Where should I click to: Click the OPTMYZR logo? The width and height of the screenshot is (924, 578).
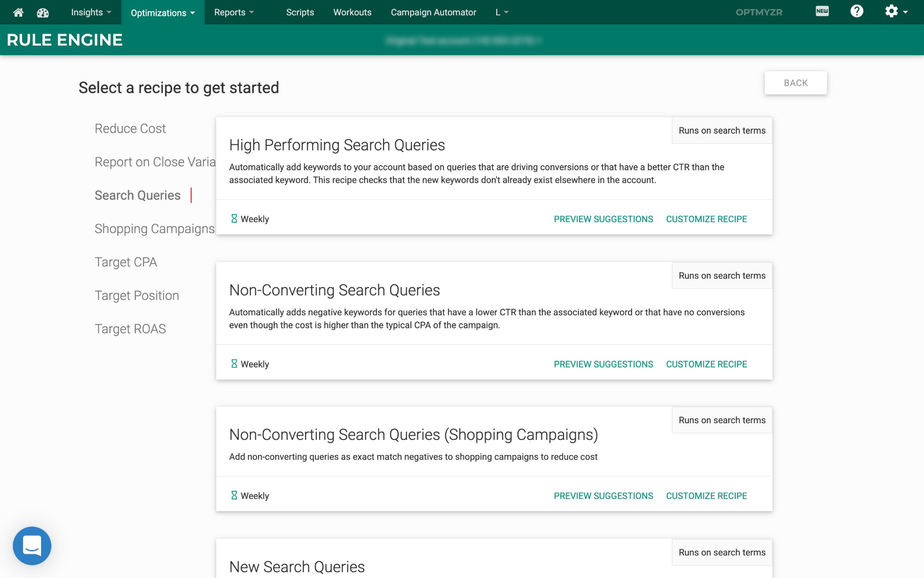pyautogui.click(x=759, y=12)
